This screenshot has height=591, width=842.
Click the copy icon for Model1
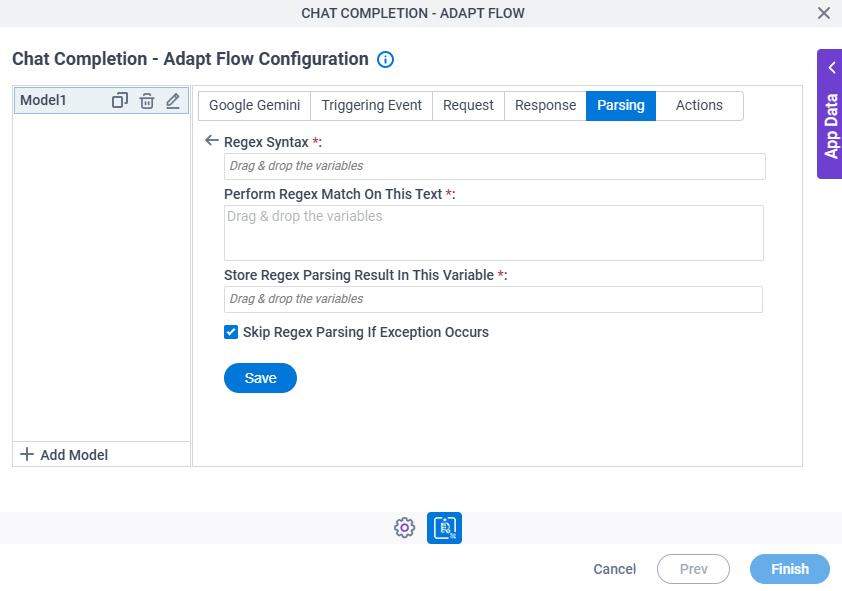pyautogui.click(x=120, y=100)
